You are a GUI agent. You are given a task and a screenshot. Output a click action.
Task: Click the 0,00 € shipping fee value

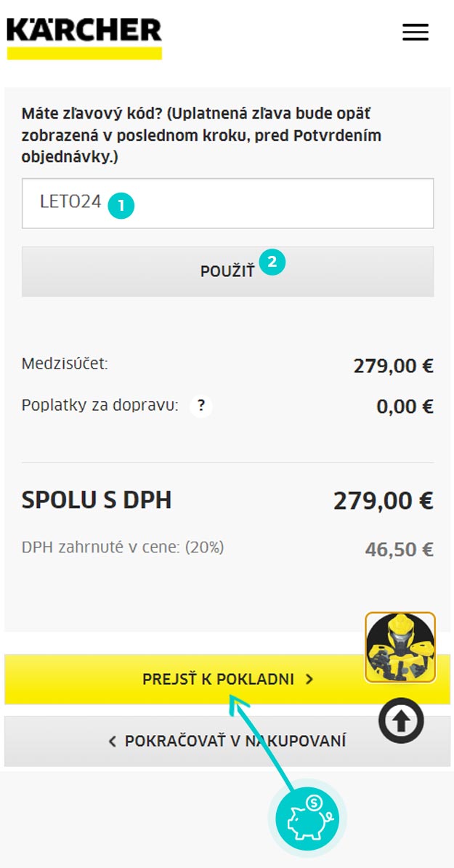point(405,407)
